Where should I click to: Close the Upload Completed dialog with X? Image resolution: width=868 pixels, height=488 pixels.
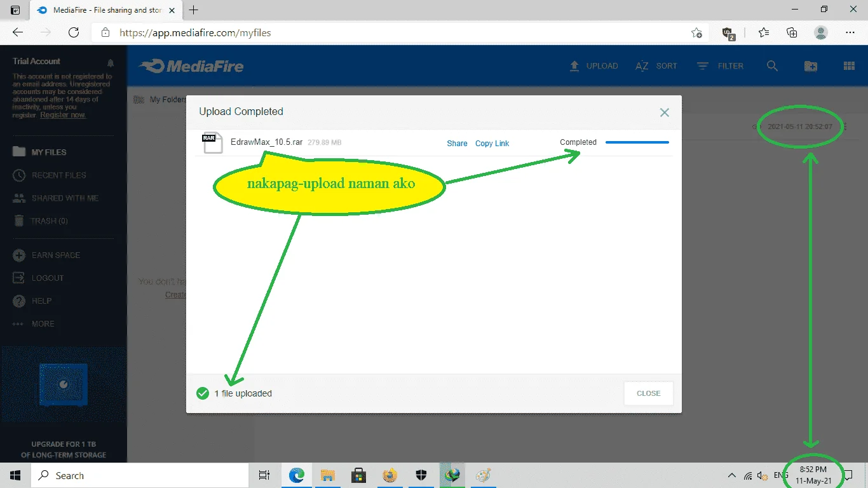coord(664,112)
